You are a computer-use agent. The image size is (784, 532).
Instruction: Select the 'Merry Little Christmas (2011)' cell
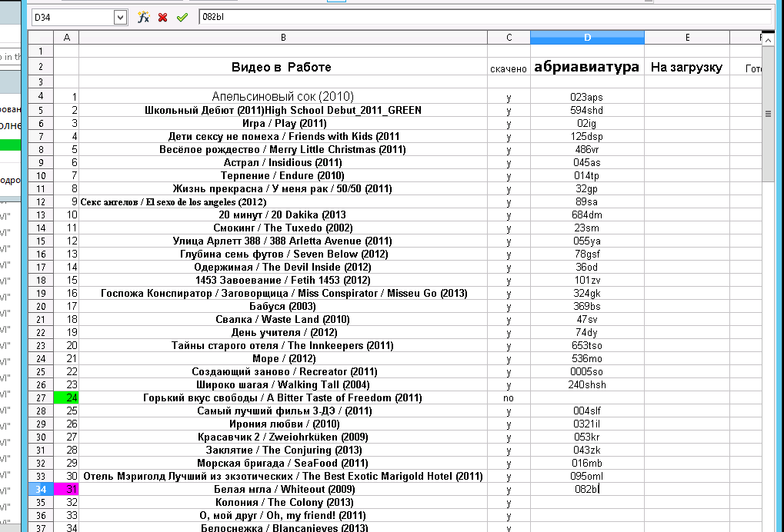283,149
